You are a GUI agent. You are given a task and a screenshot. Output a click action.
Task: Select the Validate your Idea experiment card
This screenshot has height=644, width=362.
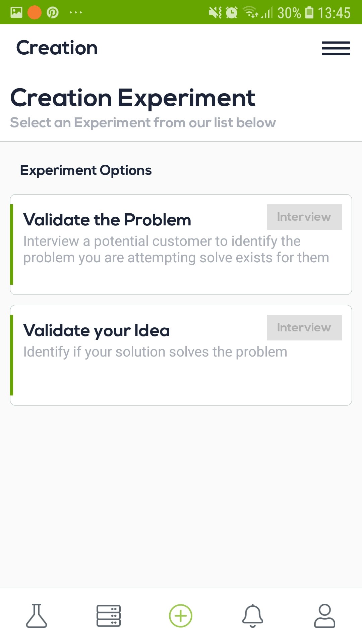[x=181, y=354]
